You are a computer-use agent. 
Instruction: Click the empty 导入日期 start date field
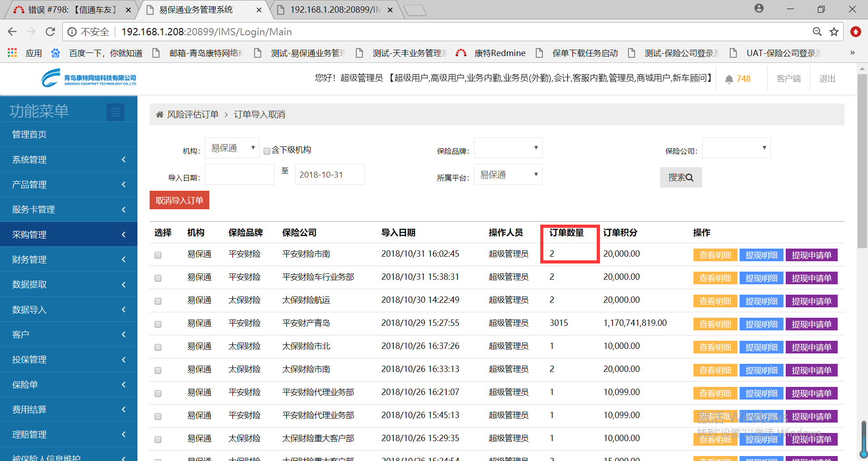[x=240, y=175]
